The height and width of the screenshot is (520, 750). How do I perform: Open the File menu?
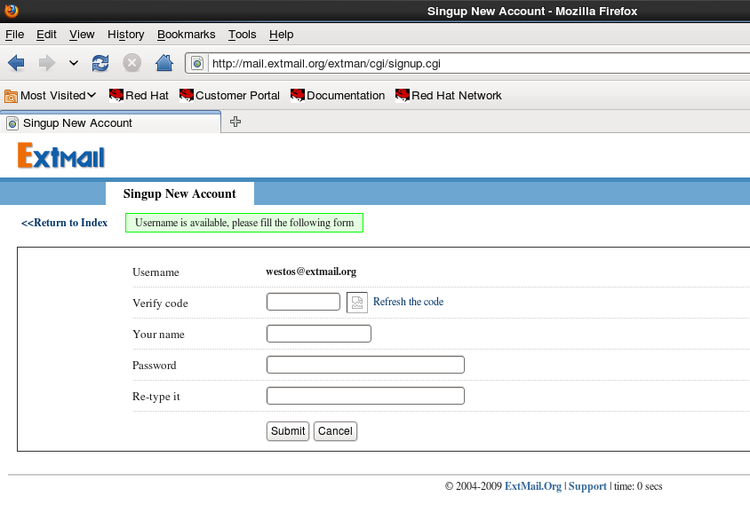[x=15, y=34]
